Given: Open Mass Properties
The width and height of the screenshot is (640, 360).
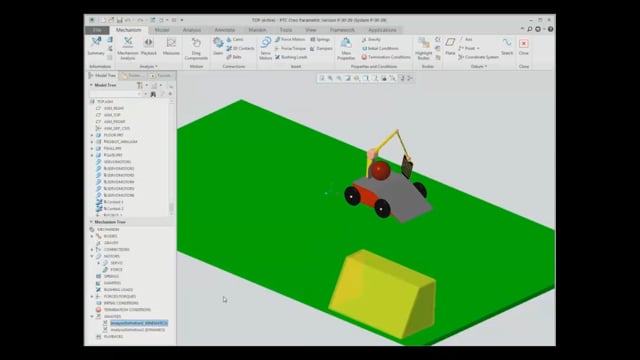Looking at the screenshot, I should (346, 48).
